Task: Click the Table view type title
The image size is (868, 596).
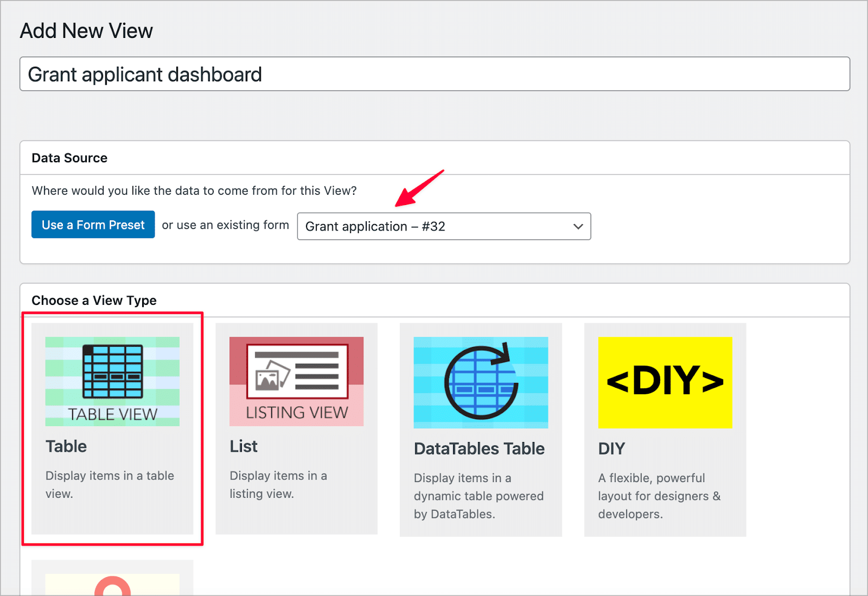Action: 66,446
